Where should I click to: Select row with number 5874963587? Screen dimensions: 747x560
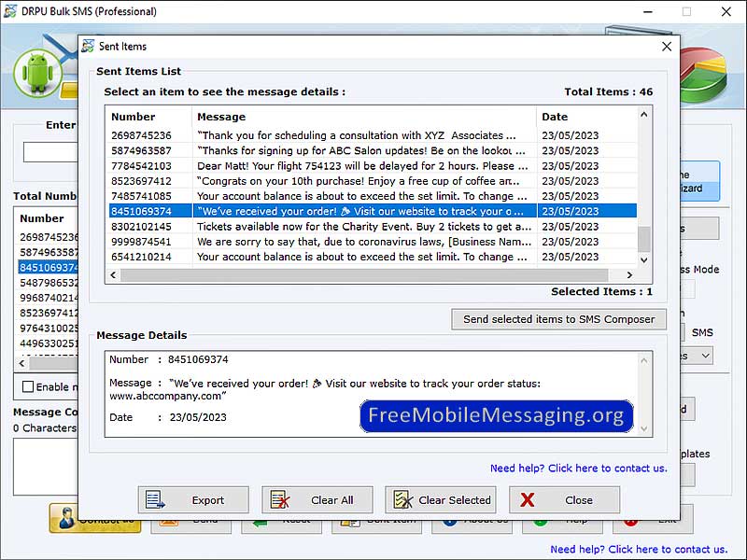click(x=372, y=150)
